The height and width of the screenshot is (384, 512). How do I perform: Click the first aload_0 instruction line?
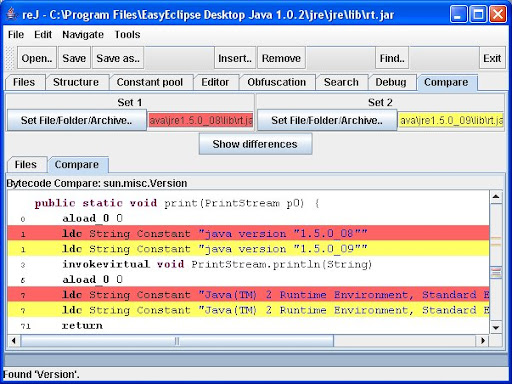tap(248, 219)
